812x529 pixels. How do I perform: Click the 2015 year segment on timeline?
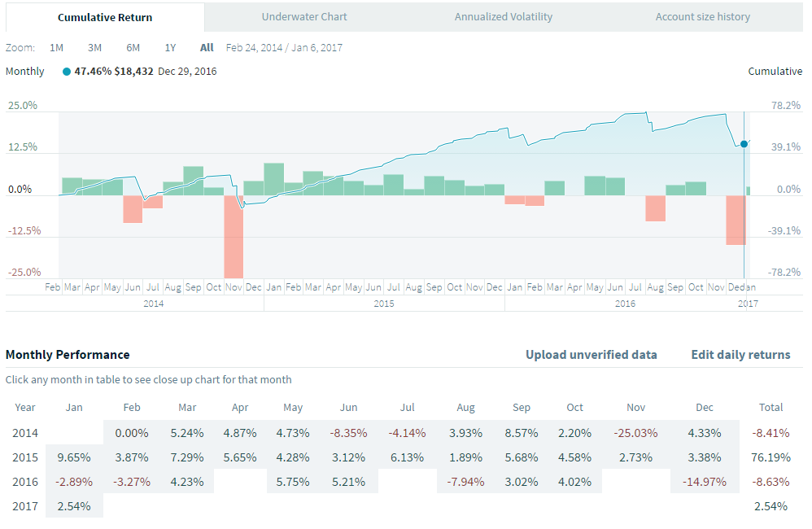click(384, 303)
